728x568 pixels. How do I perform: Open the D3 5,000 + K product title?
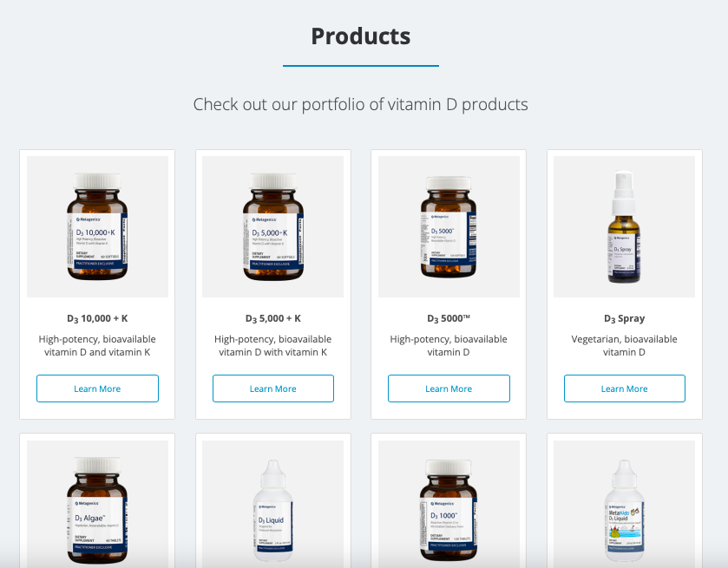tap(273, 319)
